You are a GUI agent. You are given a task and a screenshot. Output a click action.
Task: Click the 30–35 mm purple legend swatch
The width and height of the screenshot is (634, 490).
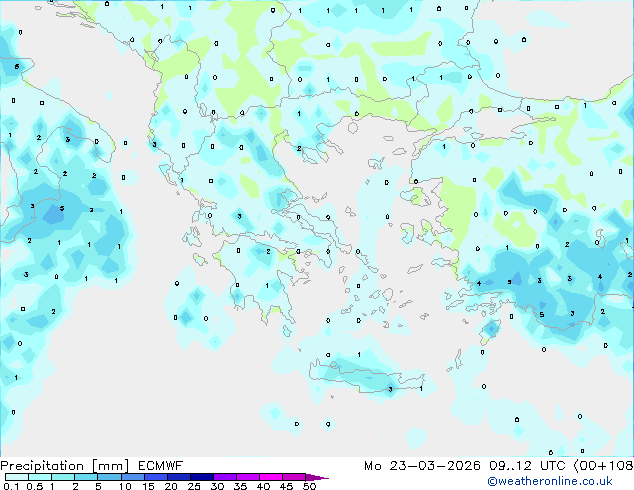point(225,477)
